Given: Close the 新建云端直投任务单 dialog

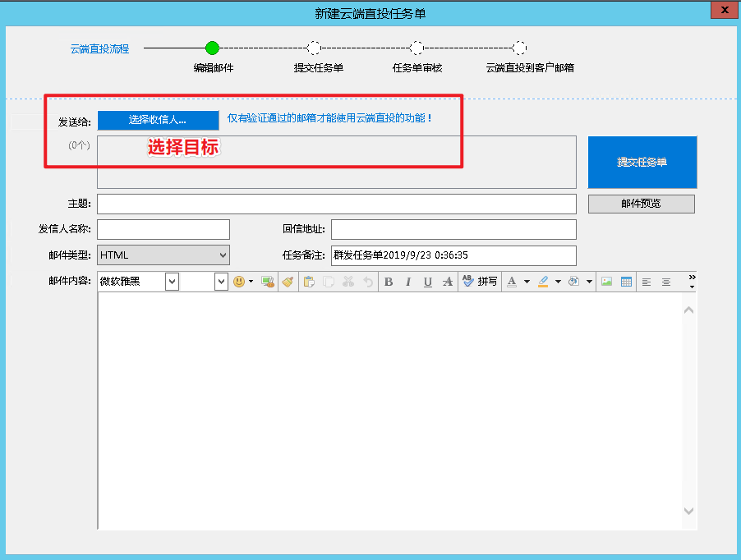Looking at the screenshot, I should (725, 10).
